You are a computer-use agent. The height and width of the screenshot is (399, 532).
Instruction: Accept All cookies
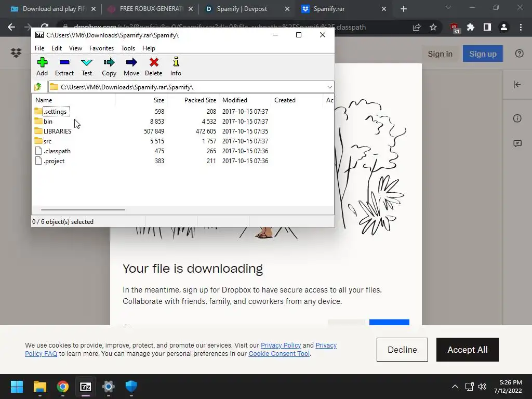point(467,350)
